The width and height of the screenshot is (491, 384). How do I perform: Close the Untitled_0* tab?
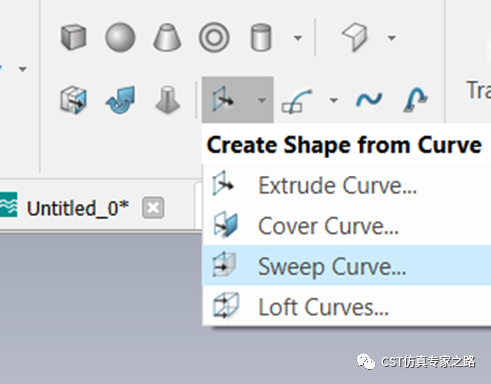click(153, 208)
